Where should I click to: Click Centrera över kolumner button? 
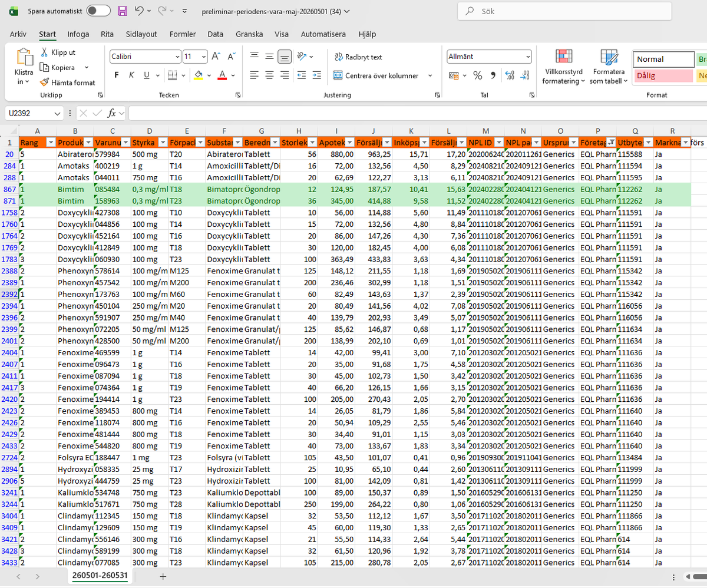pos(376,75)
